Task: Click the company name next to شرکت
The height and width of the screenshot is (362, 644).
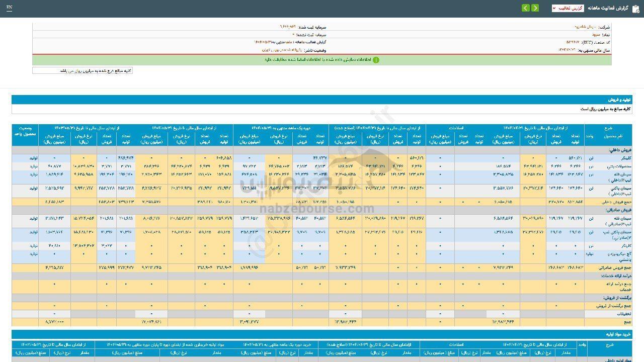Action: pyautogui.click(x=586, y=27)
